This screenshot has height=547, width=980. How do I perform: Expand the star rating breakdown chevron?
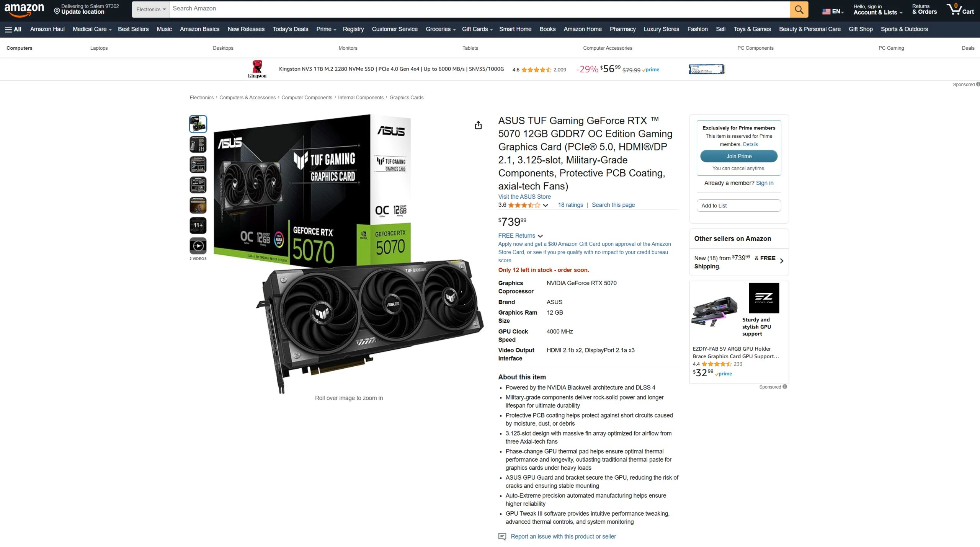(546, 205)
